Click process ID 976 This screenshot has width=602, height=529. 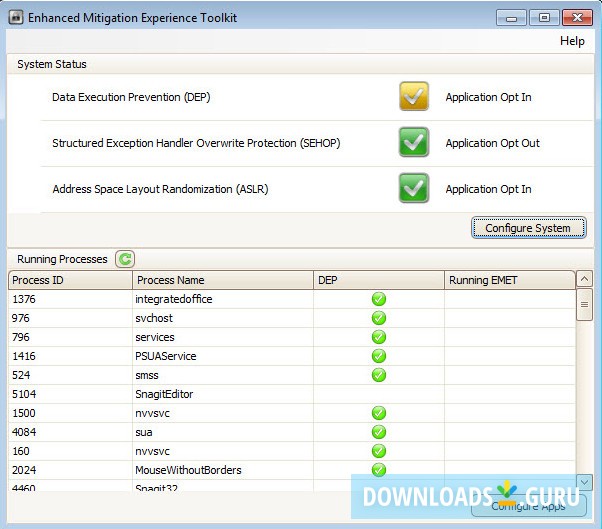click(x=21, y=318)
